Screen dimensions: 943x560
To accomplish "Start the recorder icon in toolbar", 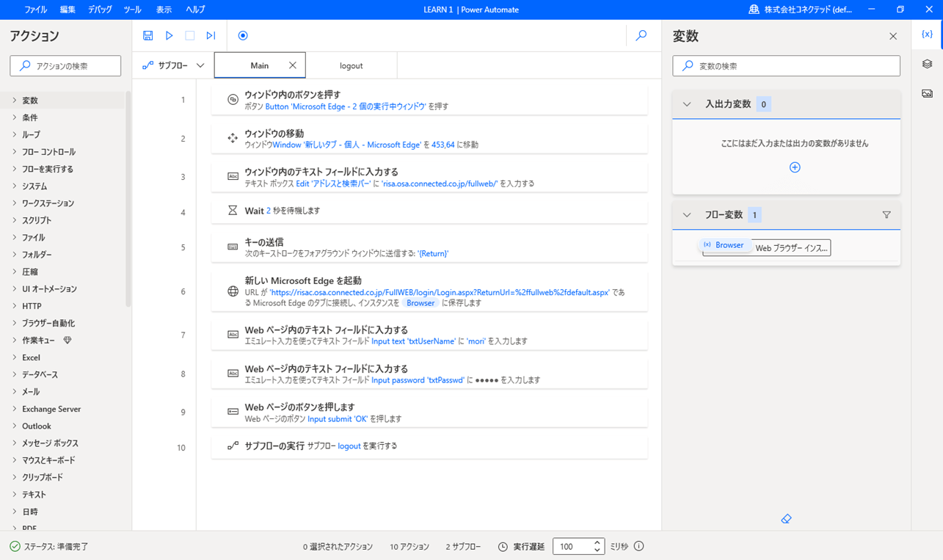I will click(x=243, y=35).
